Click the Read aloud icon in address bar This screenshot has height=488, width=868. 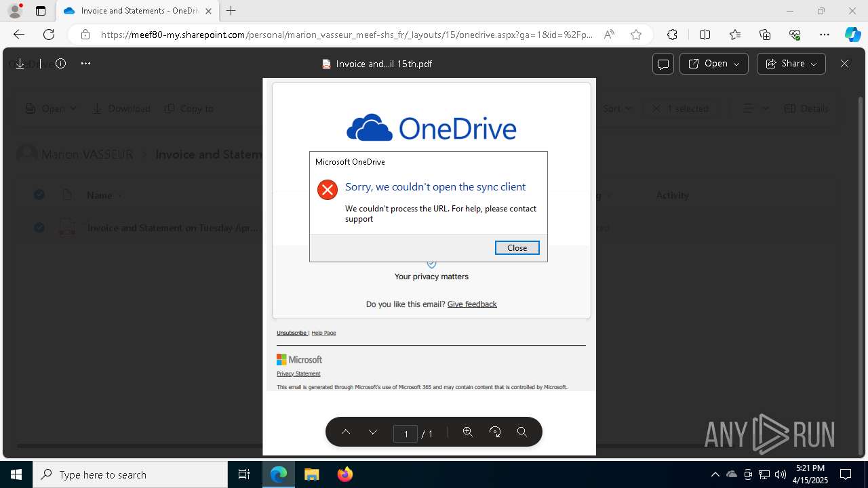[x=609, y=35]
